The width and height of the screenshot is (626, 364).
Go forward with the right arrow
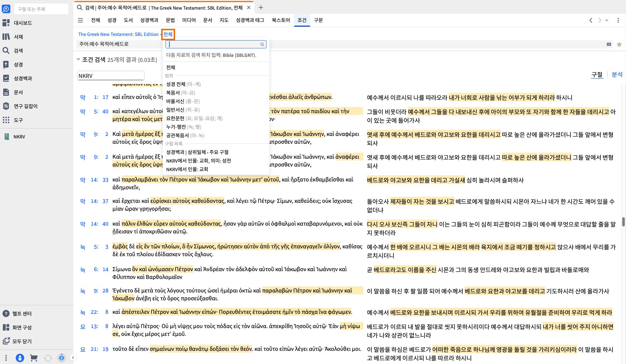pos(600,20)
